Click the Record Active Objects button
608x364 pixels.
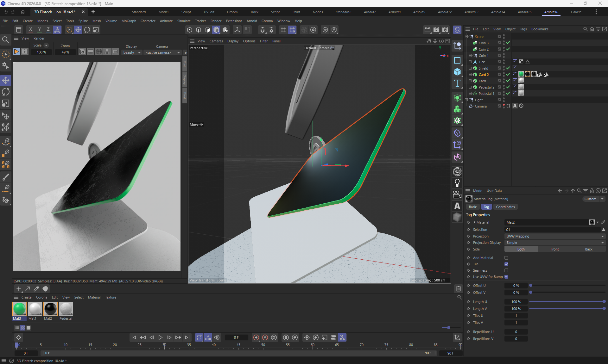[256, 337]
